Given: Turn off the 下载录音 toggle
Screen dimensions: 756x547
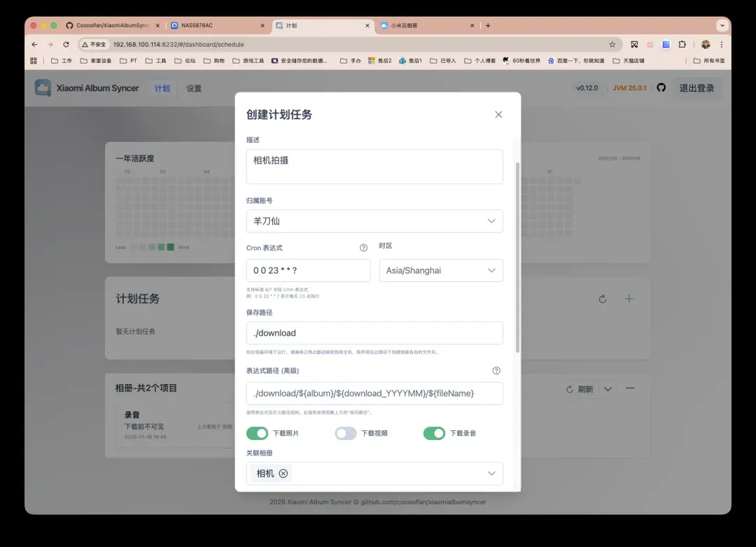Looking at the screenshot, I should pyautogui.click(x=434, y=434).
